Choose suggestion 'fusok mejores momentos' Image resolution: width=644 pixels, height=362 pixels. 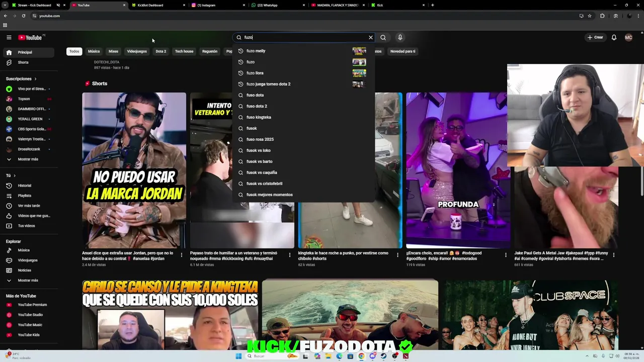pos(303,195)
